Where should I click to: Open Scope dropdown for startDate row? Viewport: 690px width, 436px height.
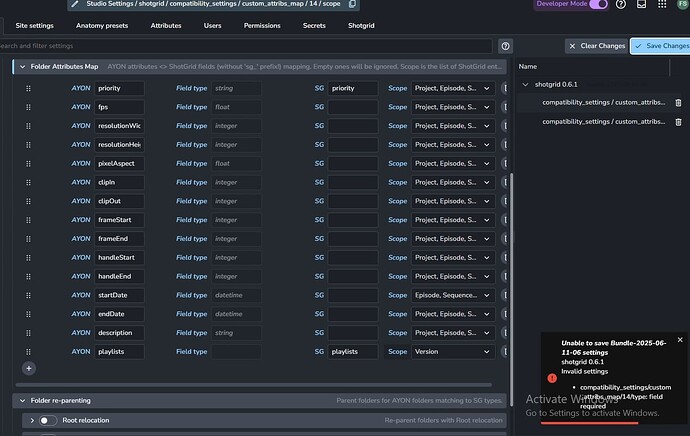click(x=453, y=295)
